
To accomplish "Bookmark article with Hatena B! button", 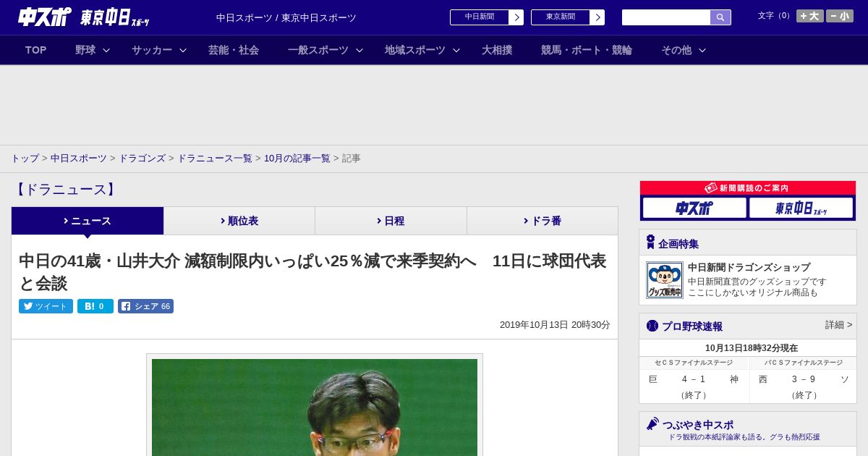I will (x=95, y=306).
